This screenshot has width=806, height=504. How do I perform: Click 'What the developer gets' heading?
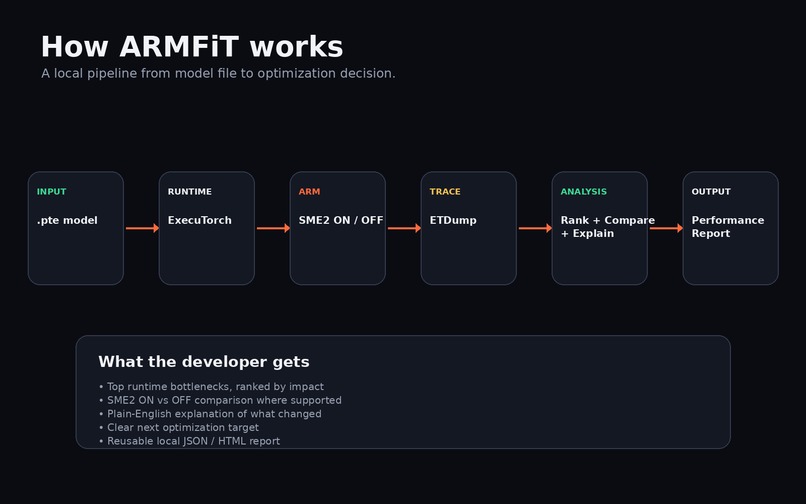[x=204, y=362]
